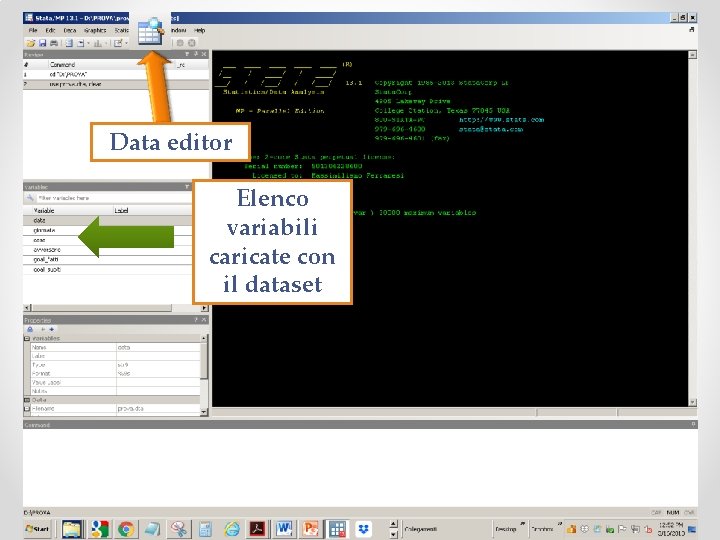Click the Graph bar-chart toolbar icon

click(97, 43)
